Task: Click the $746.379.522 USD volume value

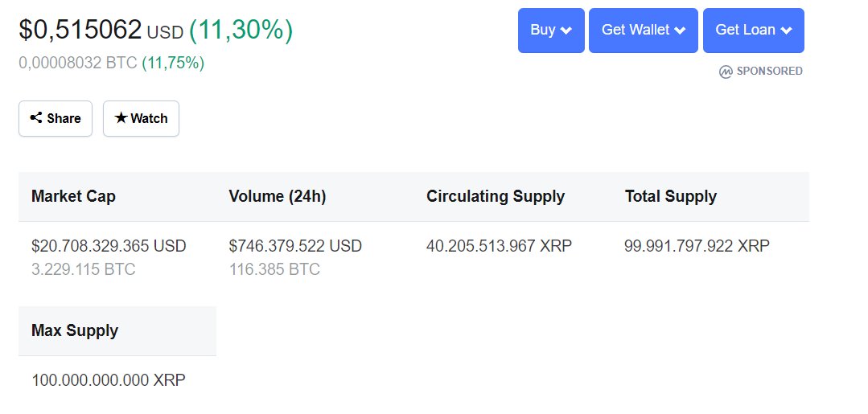Action: coord(295,246)
